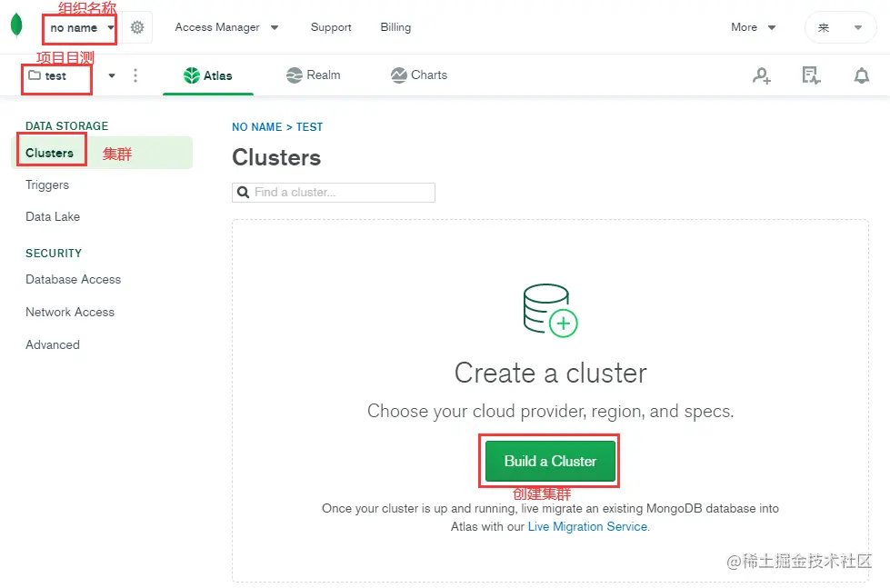
Task: Open alerts bell icon
Action: tap(862, 75)
